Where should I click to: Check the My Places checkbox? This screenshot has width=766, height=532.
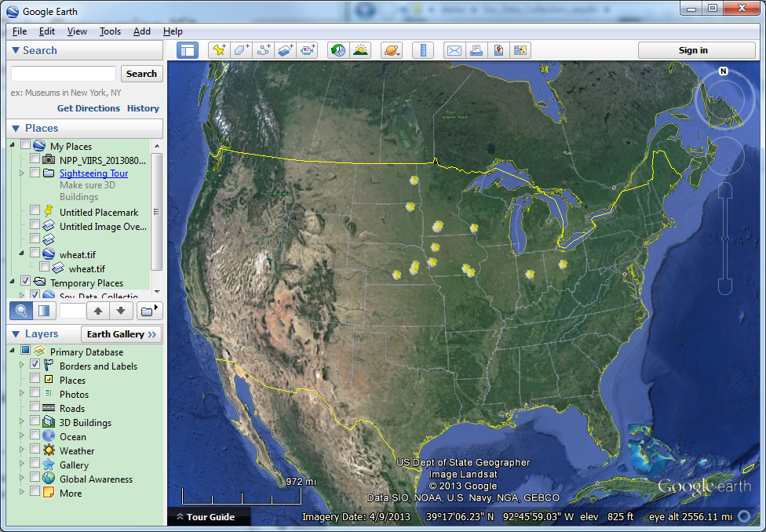click(25, 145)
